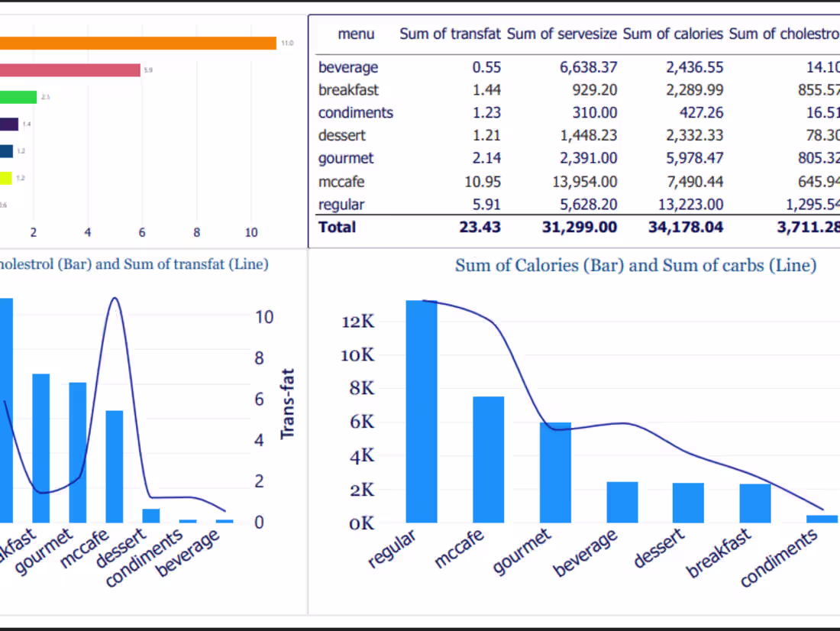Click the regular bar in the Calories chart
This screenshot has height=631, width=840.
422,411
